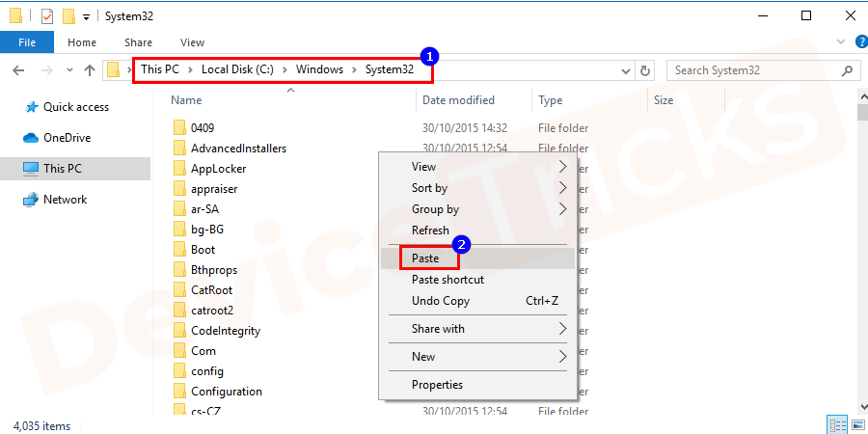
Task: Select the CodeIntegrity folder
Action: [x=216, y=331]
